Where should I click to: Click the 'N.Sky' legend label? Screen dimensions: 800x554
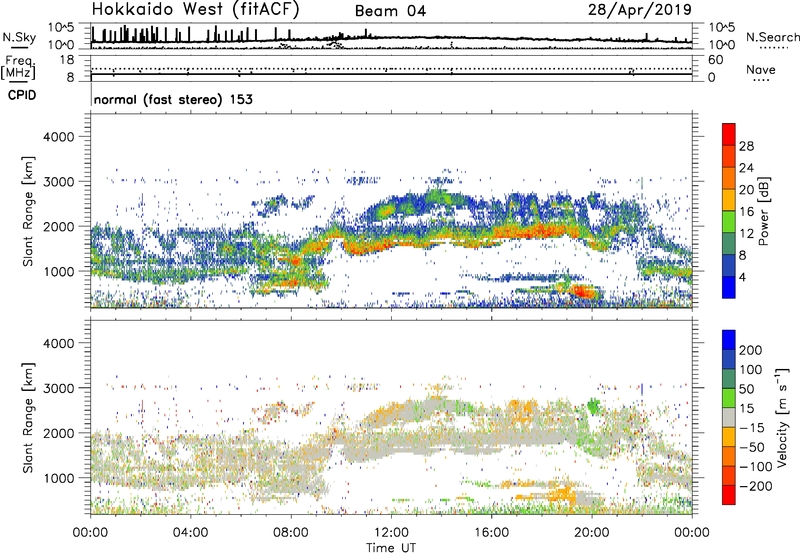tap(19, 37)
